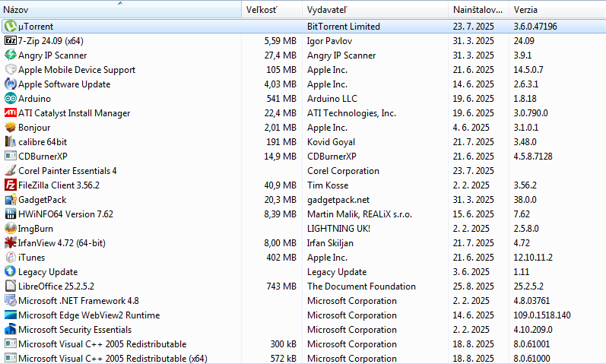This screenshot has height=364, width=606.
Task: Click the FileZilla Client red icon
Action: point(11,185)
